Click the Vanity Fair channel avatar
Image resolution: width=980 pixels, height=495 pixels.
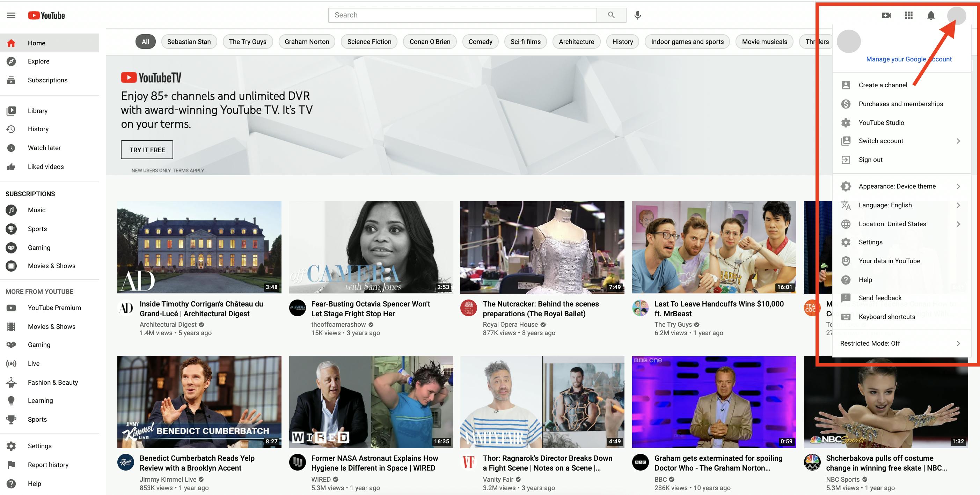tap(469, 462)
